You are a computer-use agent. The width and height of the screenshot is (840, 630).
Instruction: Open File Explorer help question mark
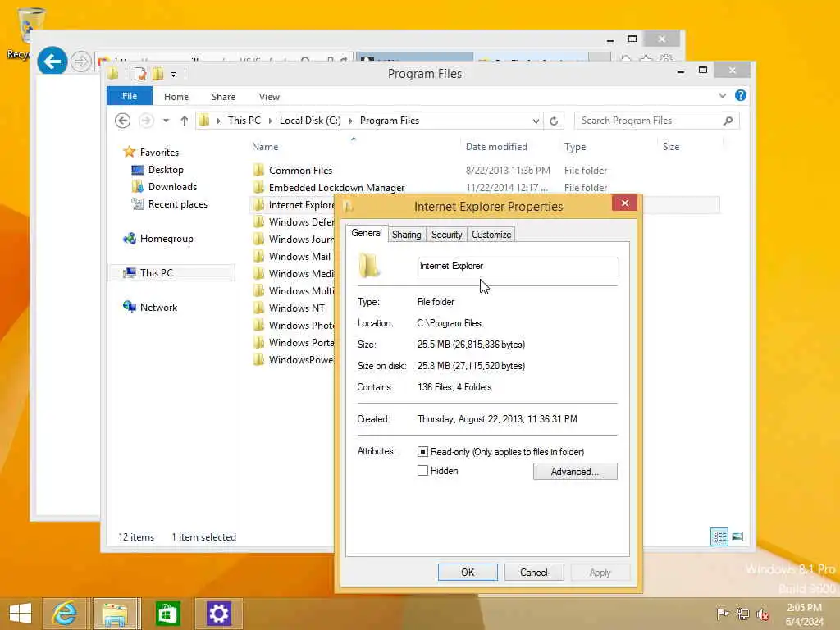(741, 95)
